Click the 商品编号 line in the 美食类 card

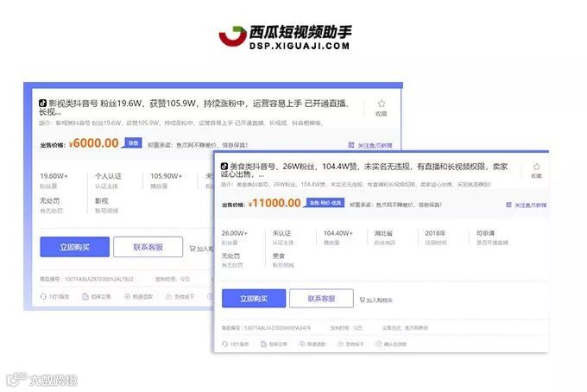click(266, 327)
